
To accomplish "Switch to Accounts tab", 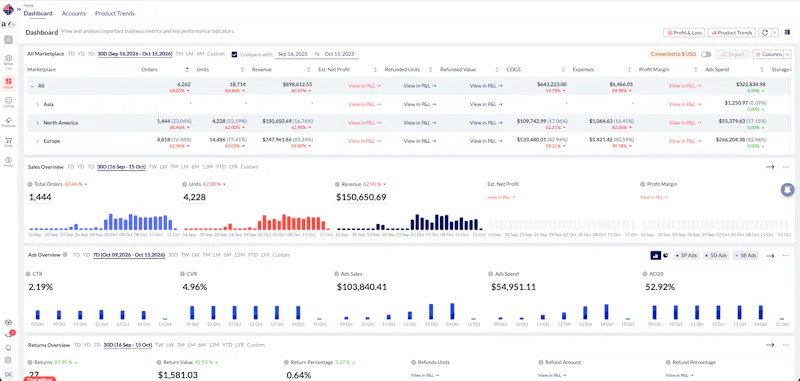I will [x=74, y=14].
